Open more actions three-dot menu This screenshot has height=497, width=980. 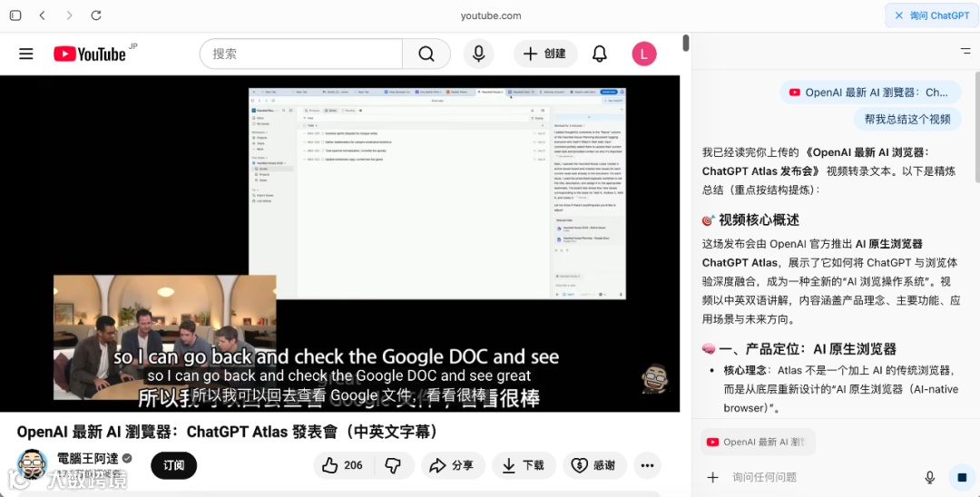(648, 465)
